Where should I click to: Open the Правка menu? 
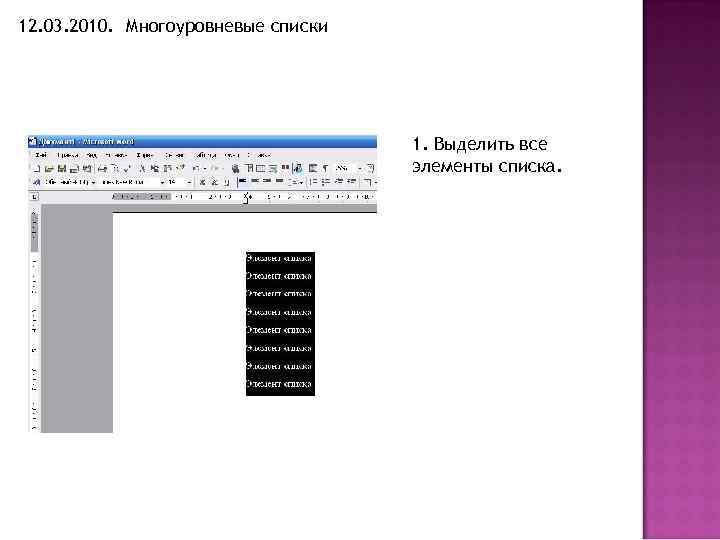pos(67,155)
